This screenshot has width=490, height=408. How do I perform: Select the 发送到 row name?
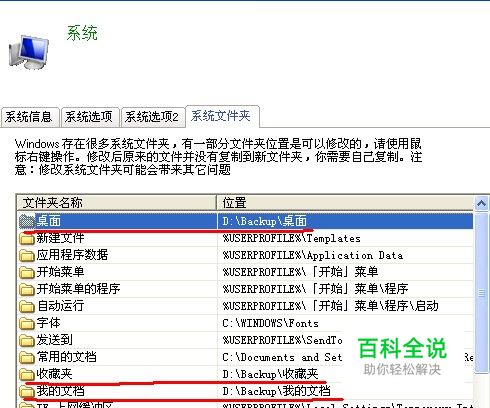[x=54, y=340]
